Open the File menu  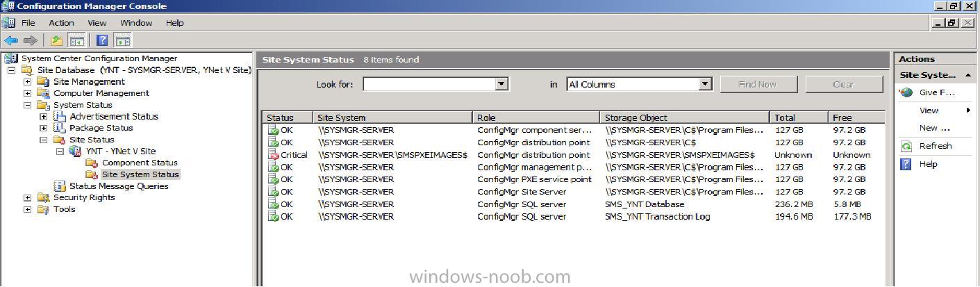[x=28, y=23]
